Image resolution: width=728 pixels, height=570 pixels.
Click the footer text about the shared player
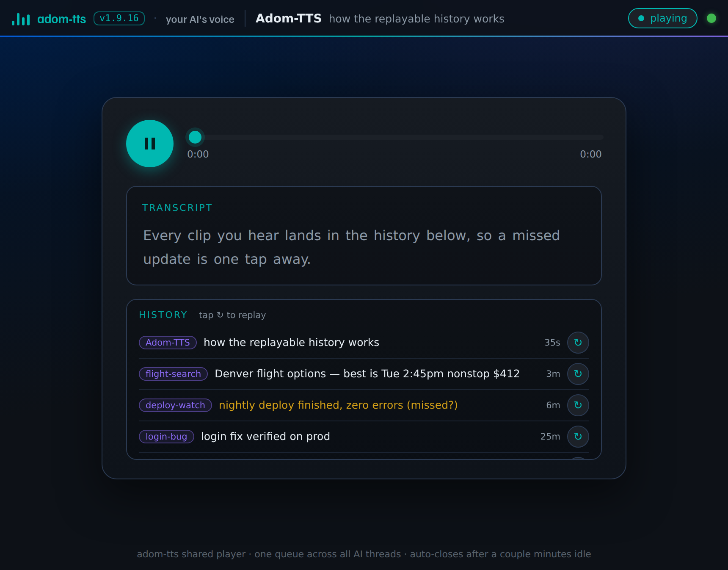pyautogui.click(x=364, y=554)
